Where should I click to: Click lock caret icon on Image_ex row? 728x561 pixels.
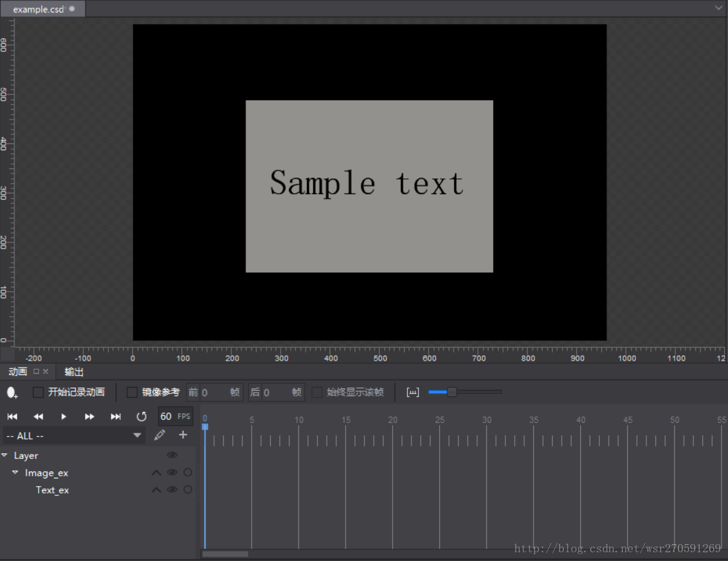tap(157, 473)
